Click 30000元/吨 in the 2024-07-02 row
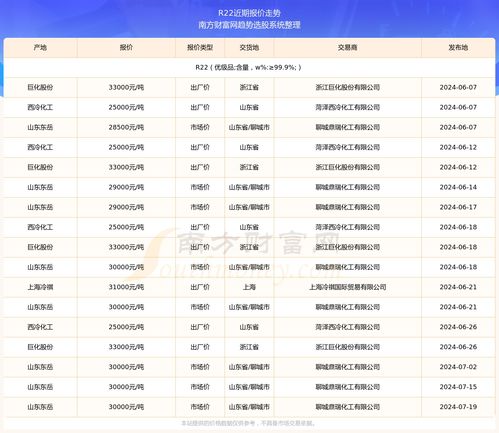This screenshot has height=433, width=499. (x=126, y=367)
